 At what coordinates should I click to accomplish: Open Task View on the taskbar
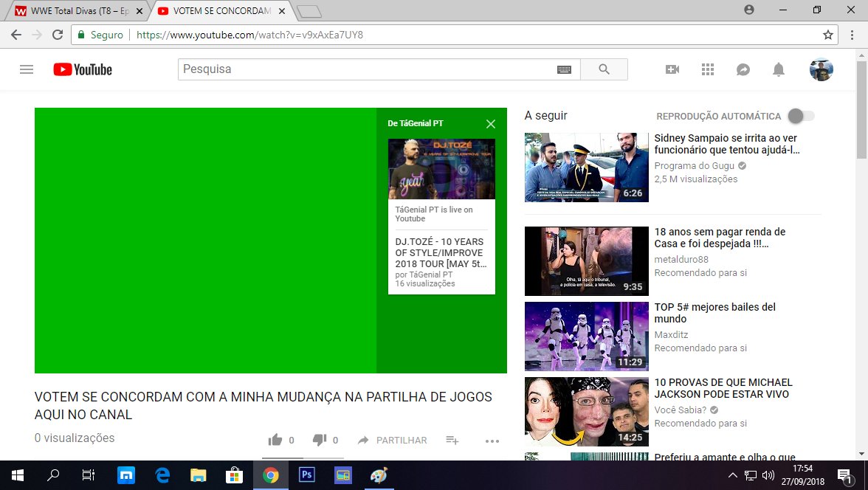pos(89,475)
